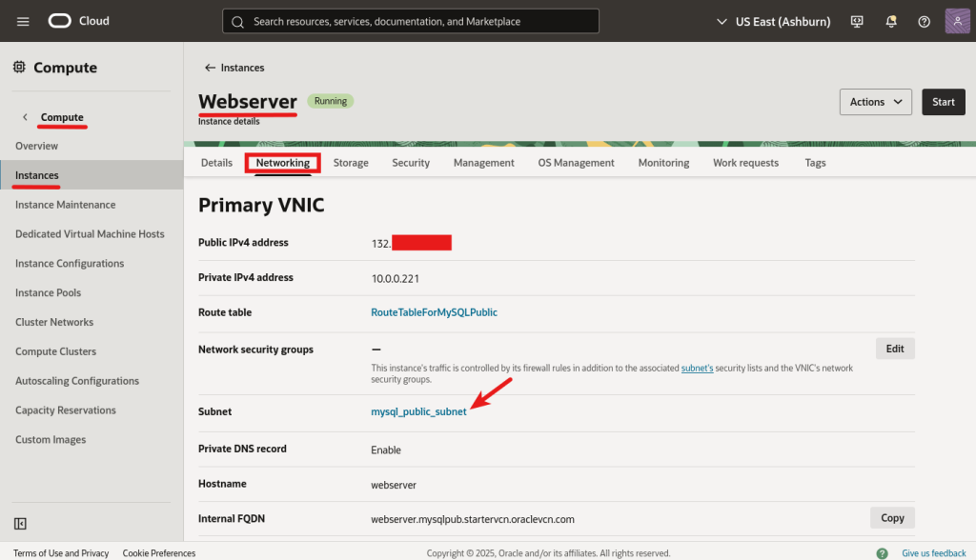Click the webserver.mysqlpub.startervcn.oraclevcn.com FQDN text
Viewport: 976px width, 560px height.
pos(473,519)
